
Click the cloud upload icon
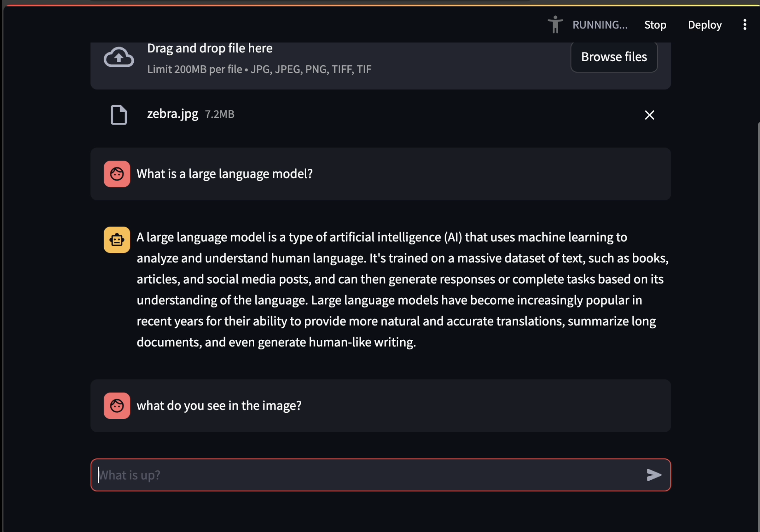(x=119, y=57)
